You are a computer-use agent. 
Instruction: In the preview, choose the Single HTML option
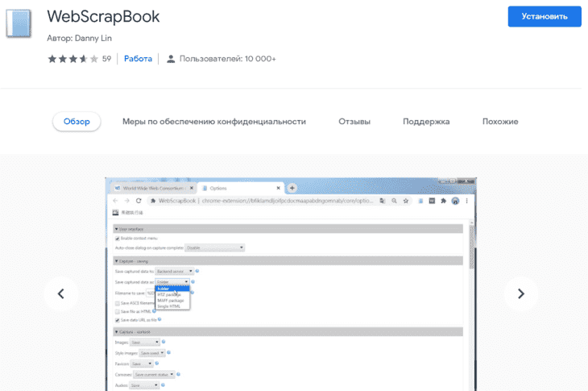pos(172,306)
